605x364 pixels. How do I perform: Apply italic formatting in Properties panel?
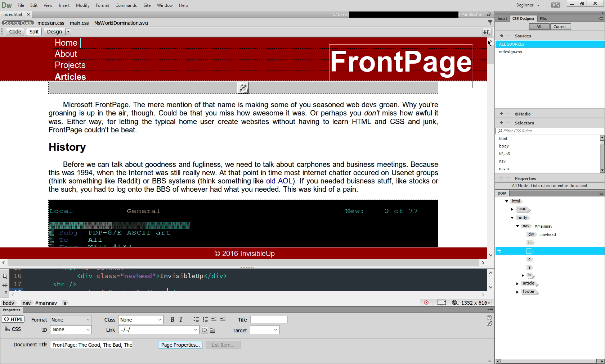(181, 319)
